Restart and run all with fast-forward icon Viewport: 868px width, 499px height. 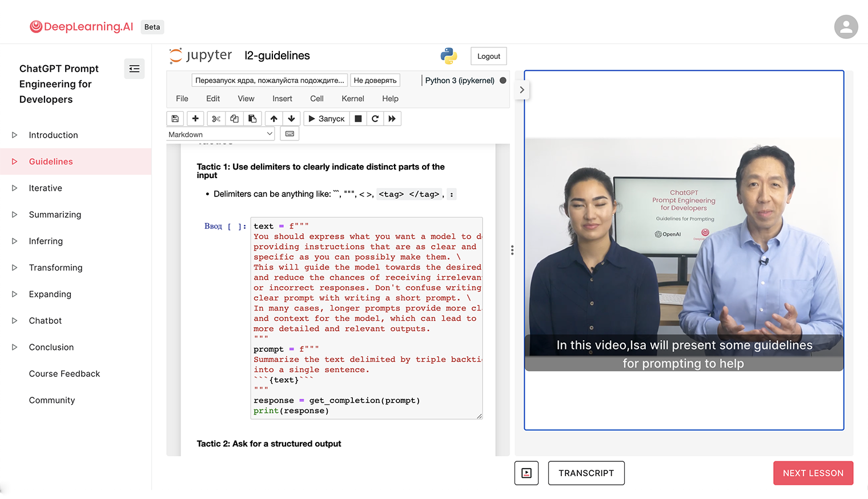point(392,119)
